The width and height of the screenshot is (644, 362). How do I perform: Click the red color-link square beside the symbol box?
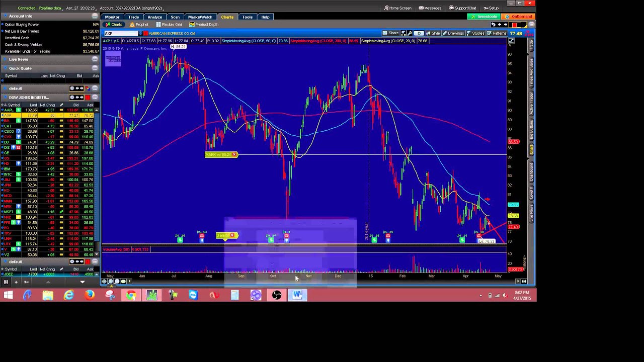(145, 33)
